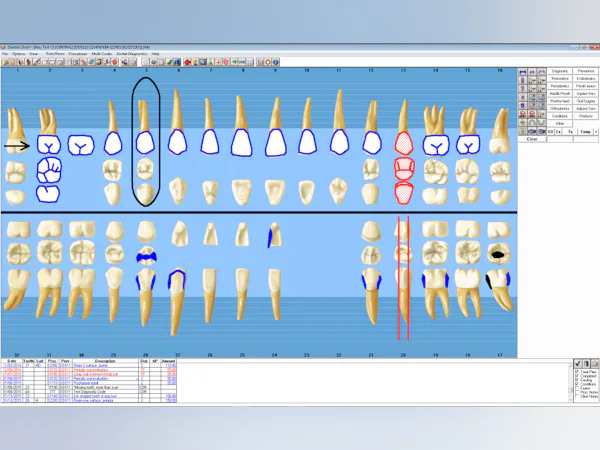Click the first toolbar icon at far left
Screen dimensions: 600x450
pos(5,62)
